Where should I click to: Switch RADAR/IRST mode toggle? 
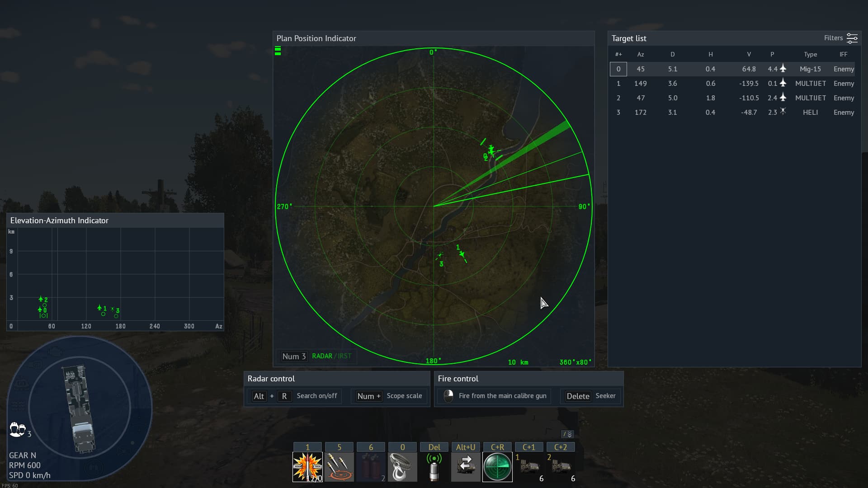click(331, 356)
